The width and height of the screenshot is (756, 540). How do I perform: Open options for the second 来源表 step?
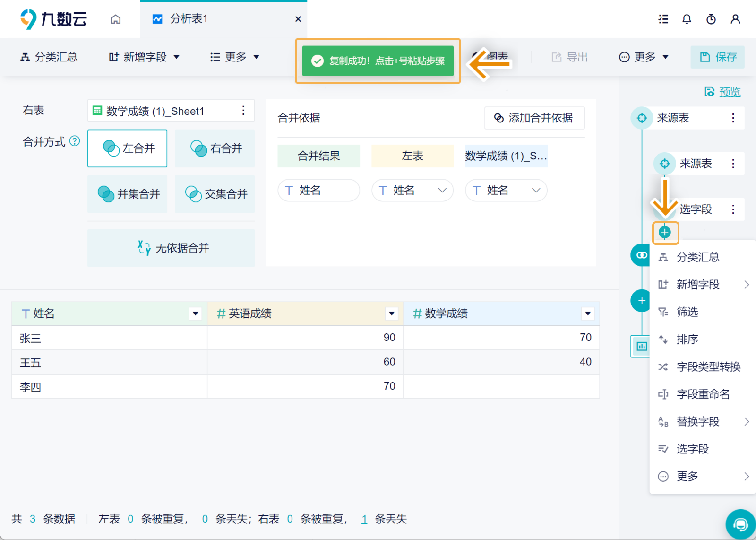click(733, 164)
